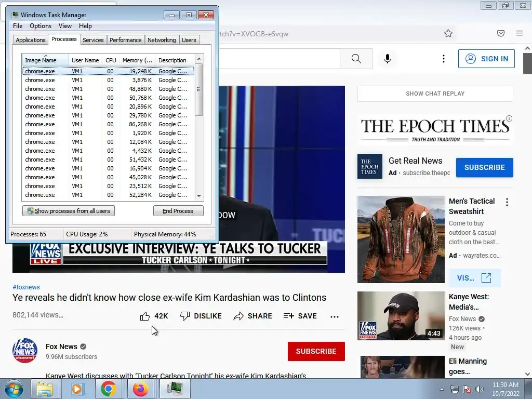Click process list scroll up arrow
Viewport: 532px width, 399px height.
[x=199, y=59]
